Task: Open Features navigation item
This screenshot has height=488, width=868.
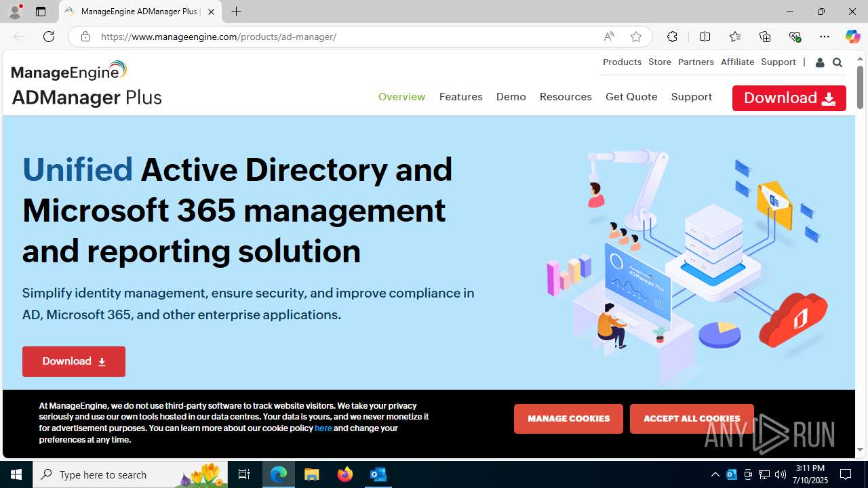Action: 461,97
